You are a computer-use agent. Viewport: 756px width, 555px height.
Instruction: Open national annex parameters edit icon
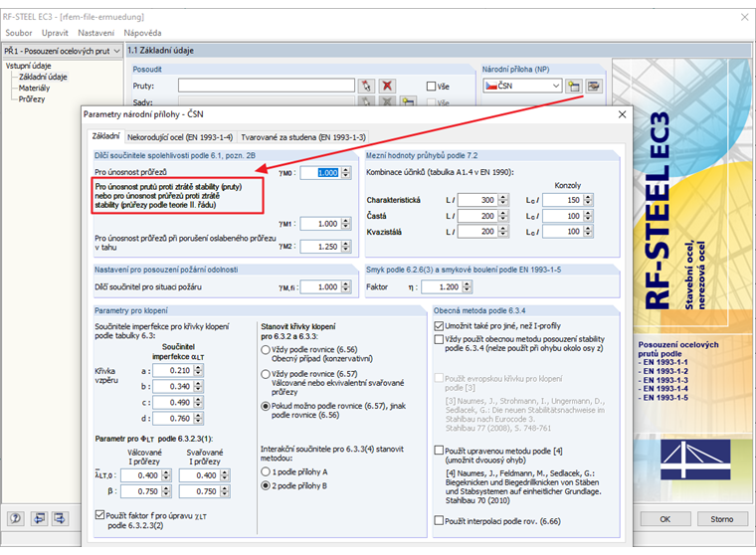[x=594, y=86]
